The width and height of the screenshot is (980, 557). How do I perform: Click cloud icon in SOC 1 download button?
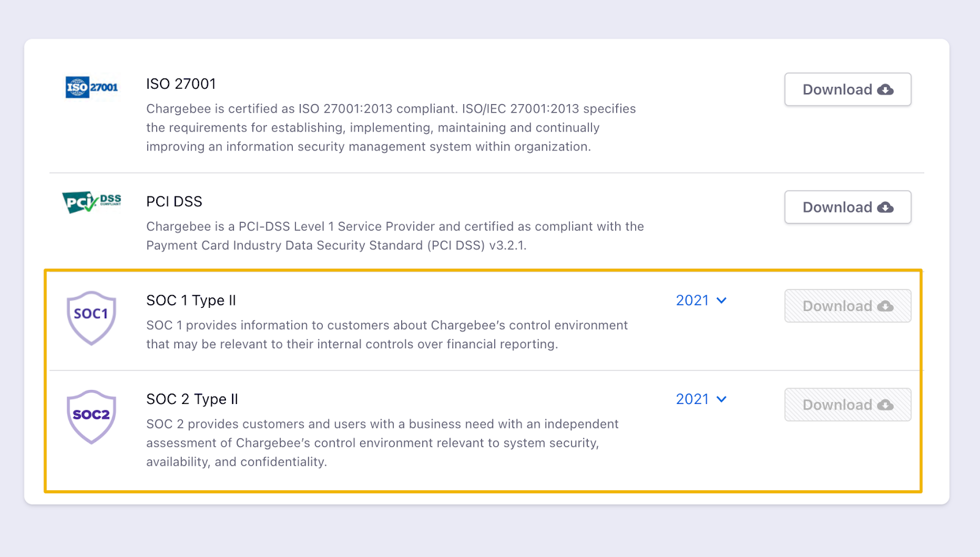click(885, 306)
